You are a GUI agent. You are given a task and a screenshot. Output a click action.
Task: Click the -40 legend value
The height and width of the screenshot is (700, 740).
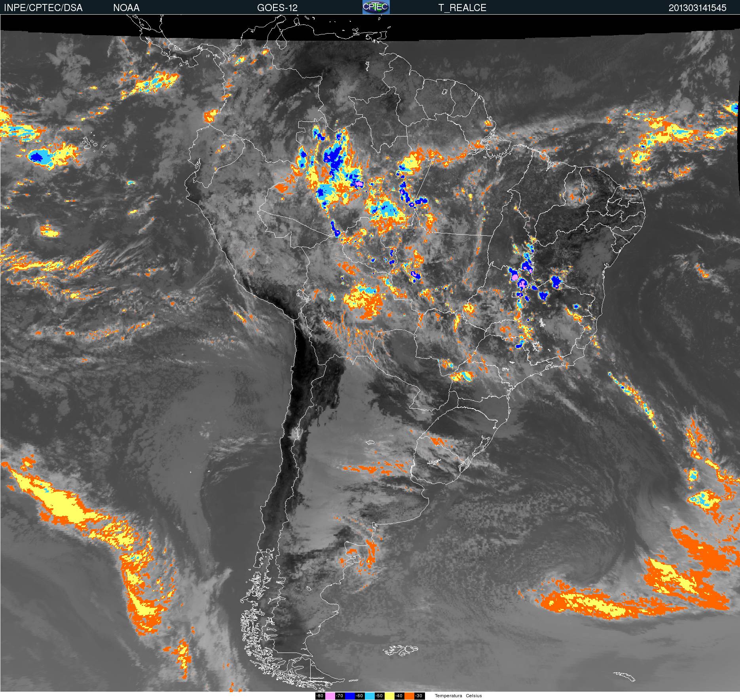tap(399, 696)
